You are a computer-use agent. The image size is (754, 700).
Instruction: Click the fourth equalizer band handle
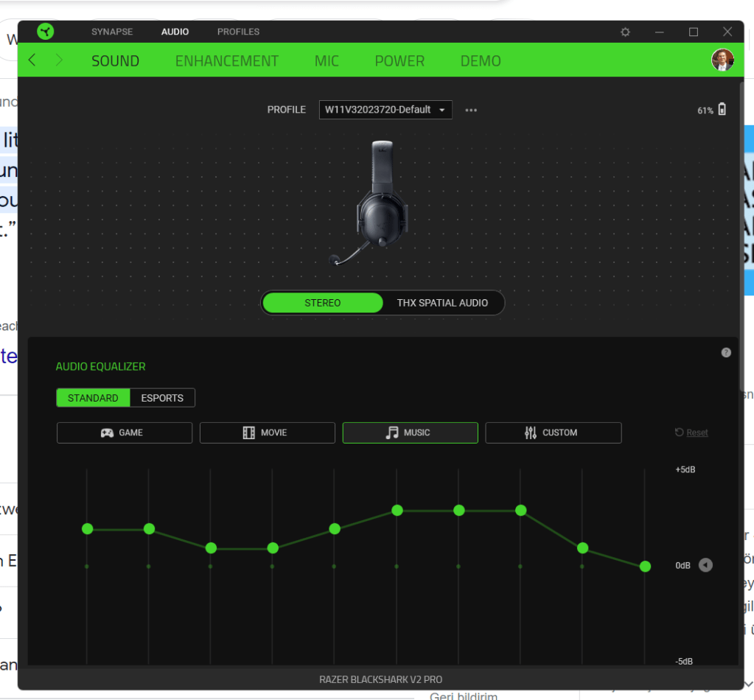point(273,548)
